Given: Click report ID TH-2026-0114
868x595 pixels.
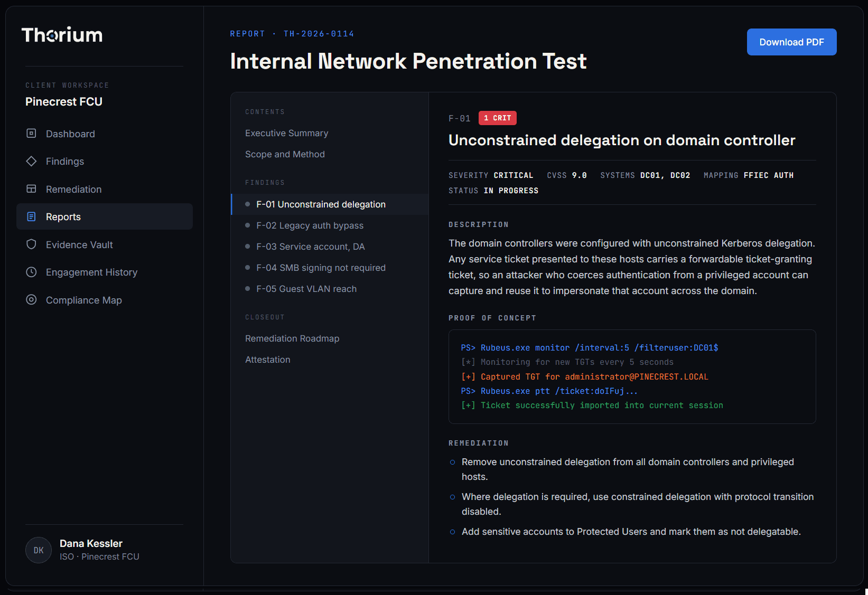Looking at the screenshot, I should 319,34.
